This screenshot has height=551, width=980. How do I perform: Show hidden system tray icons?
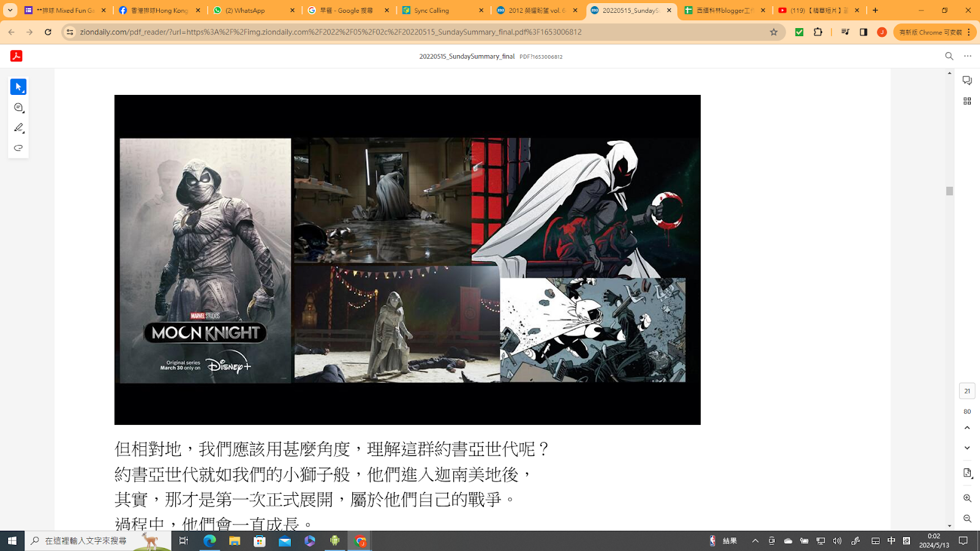coord(755,541)
